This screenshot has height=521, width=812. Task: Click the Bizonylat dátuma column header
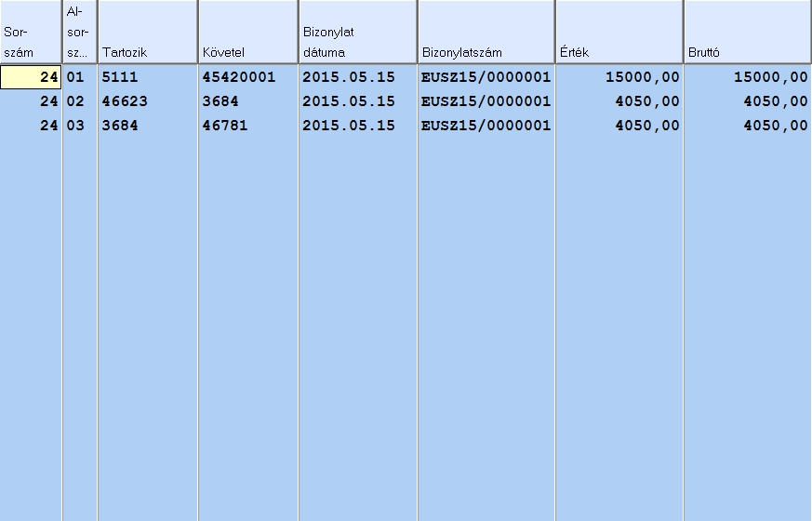pos(357,32)
